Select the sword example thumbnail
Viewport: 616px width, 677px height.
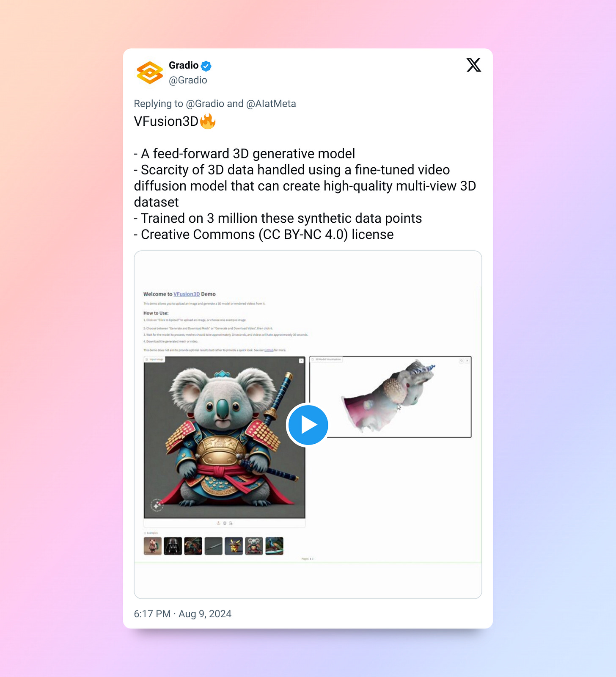pyautogui.click(x=213, y=546)
